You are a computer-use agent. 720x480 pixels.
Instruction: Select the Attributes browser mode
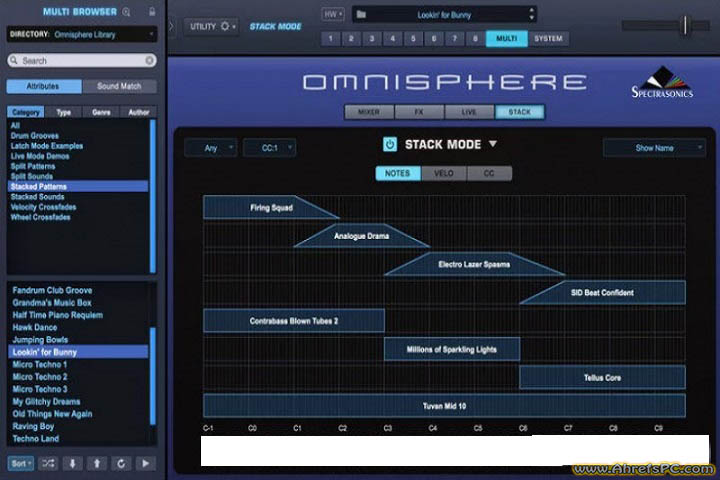44,86
